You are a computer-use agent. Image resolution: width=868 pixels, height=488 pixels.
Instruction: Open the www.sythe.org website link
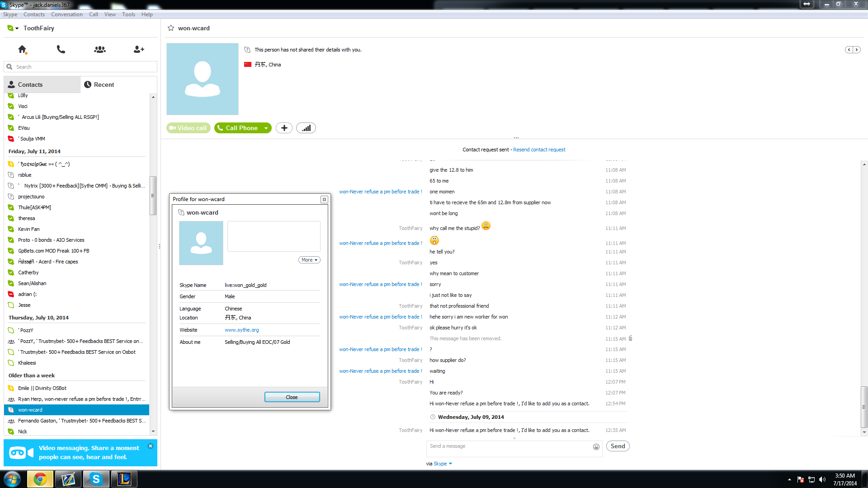242,330
